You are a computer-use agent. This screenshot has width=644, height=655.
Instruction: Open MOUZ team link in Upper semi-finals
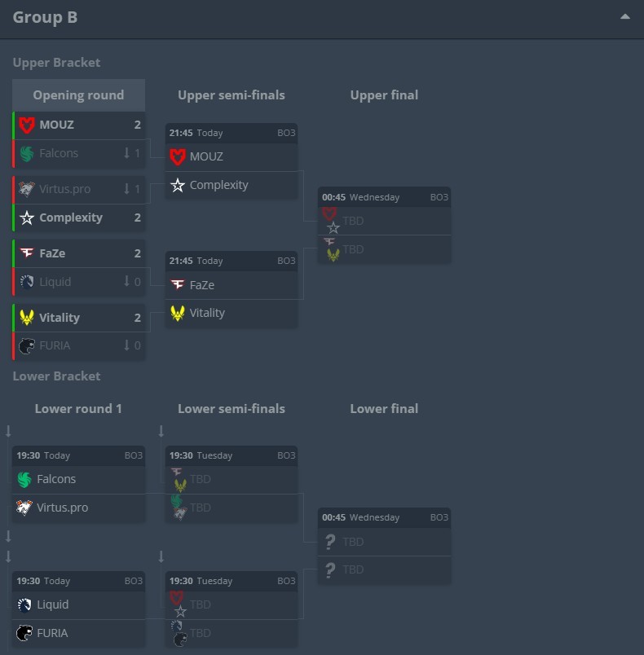pos(206,156)
